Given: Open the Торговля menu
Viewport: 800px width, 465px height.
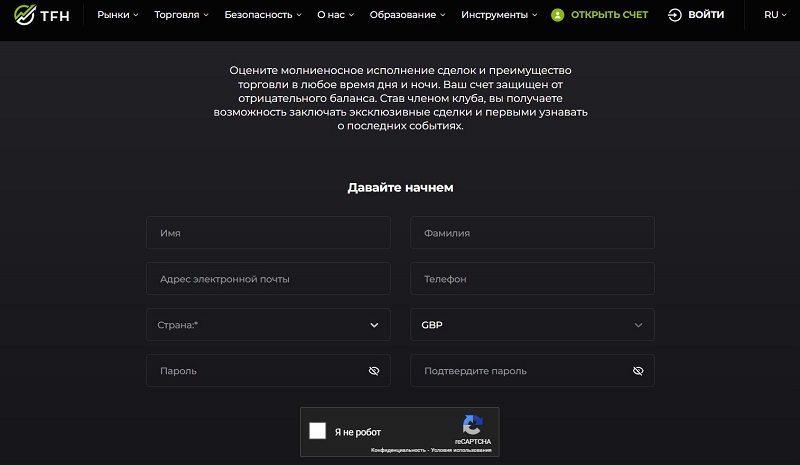Looking at the screenshot, I should coord(181,15).
